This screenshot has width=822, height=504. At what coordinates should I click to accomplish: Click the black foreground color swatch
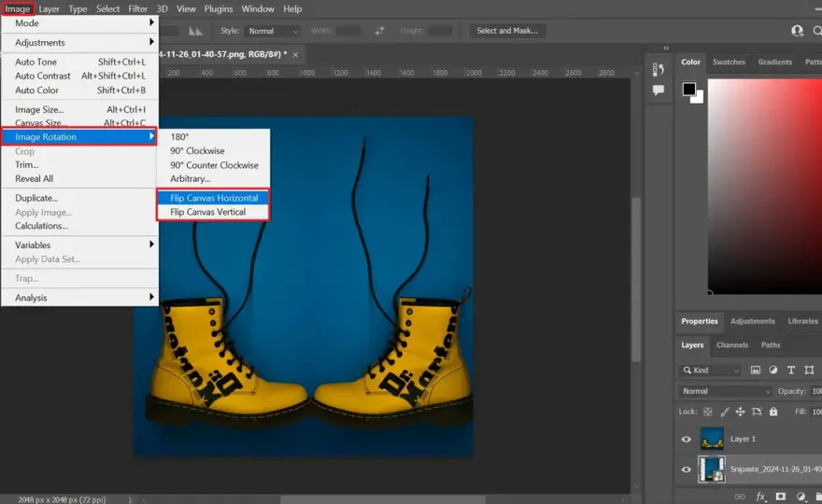688,89
